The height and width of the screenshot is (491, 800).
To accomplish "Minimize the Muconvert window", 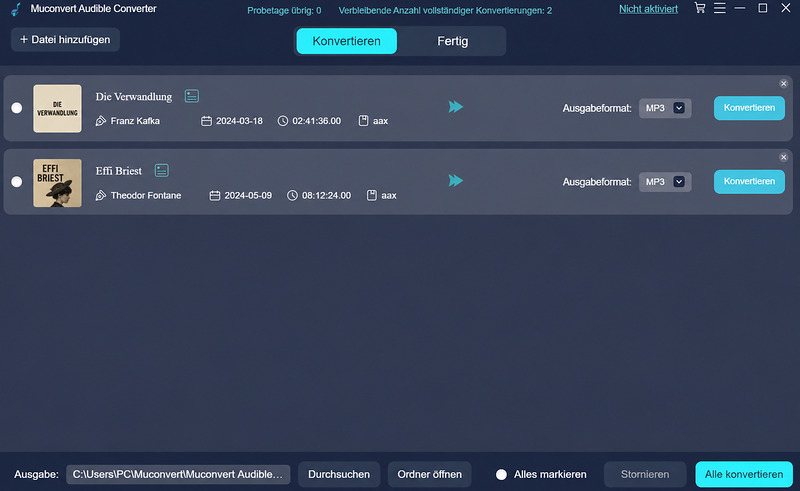I will coord(740,8).
